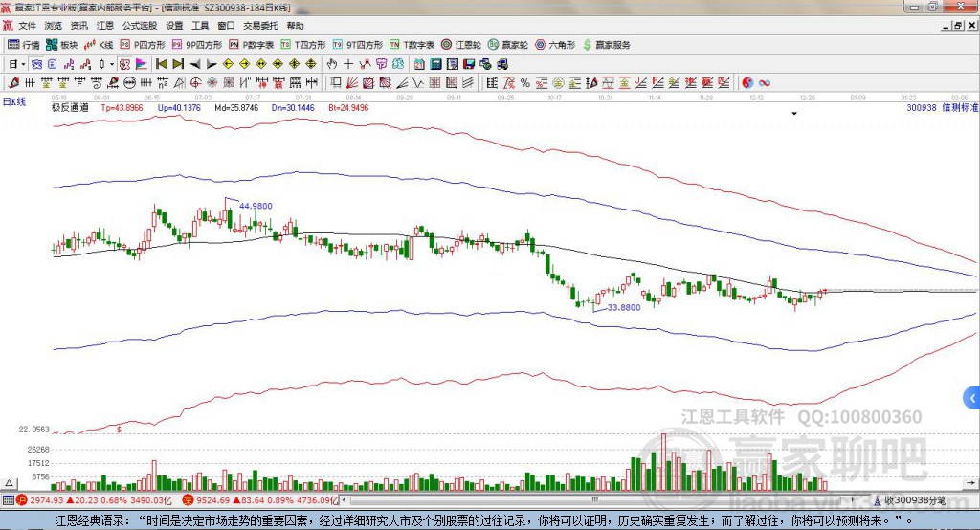Switch to the K线 chart view
Viewport: 980px width, 530px height.
99,44
